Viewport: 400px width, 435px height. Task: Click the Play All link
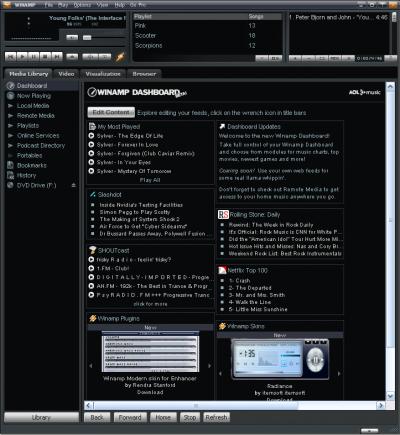tap(150, 180)
